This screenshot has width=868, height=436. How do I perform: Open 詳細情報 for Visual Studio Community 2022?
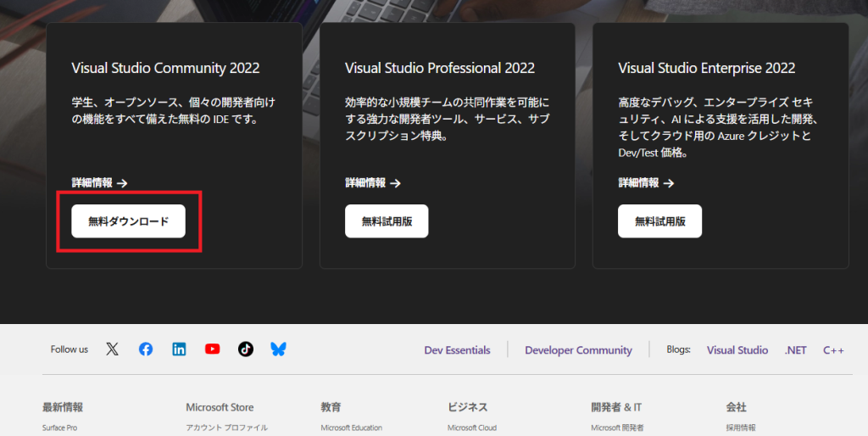[98, 182]
